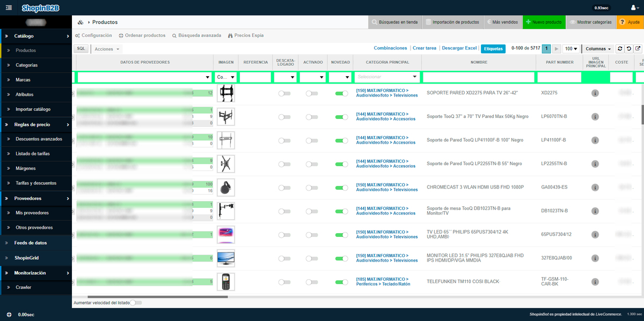Click the SQL button
The width and height of the screenshot is (644, 321).
(81, 48)
